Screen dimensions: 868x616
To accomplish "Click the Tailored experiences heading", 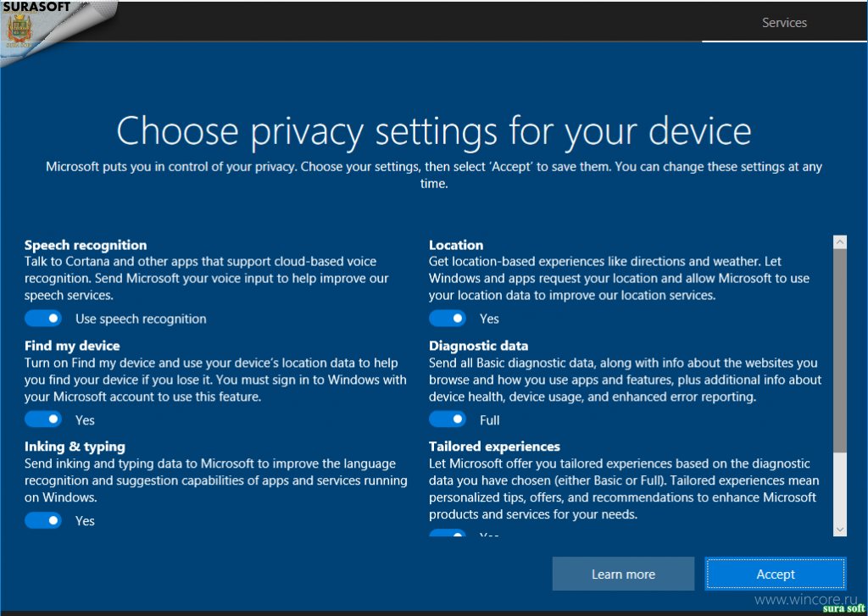I will click(x=494, y=447).
